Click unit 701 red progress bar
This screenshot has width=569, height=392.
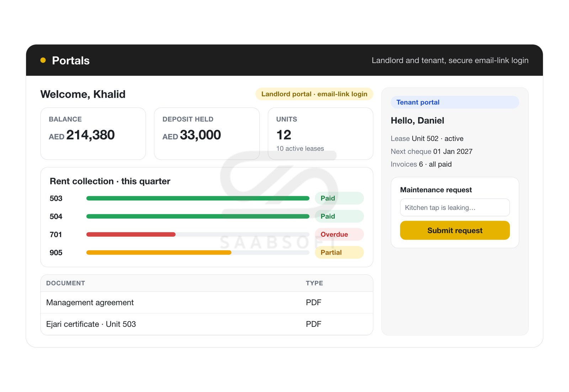coord(131,235)
